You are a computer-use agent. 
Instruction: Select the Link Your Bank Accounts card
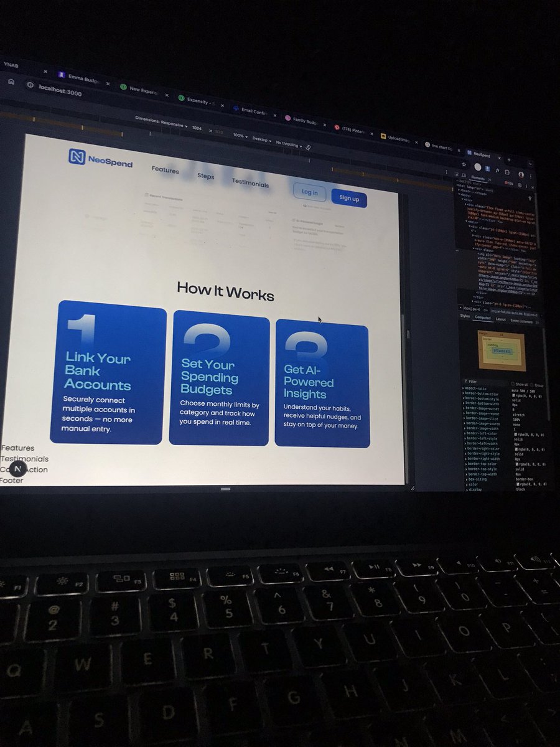[108, 373]
